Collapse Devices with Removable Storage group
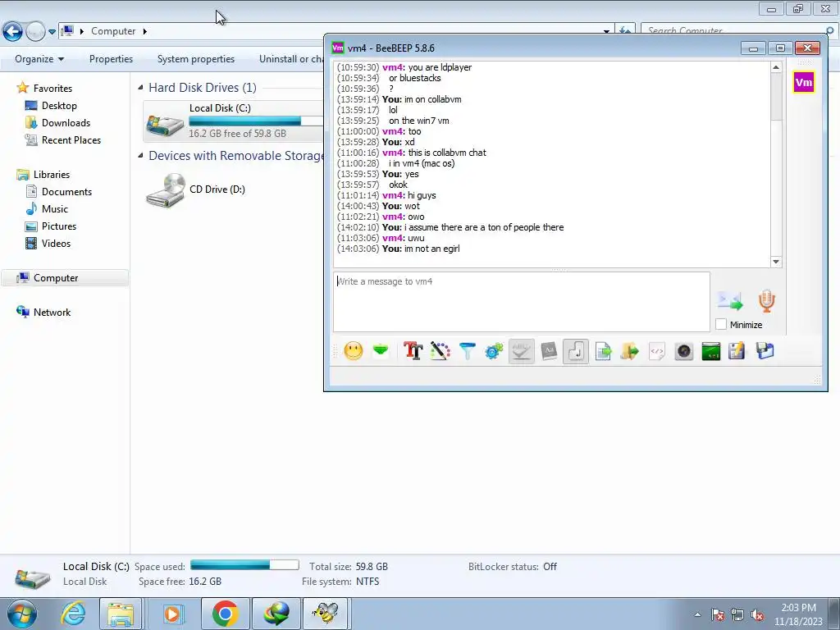The width and height of the screenshot is (840, 630). click(141, 155)
